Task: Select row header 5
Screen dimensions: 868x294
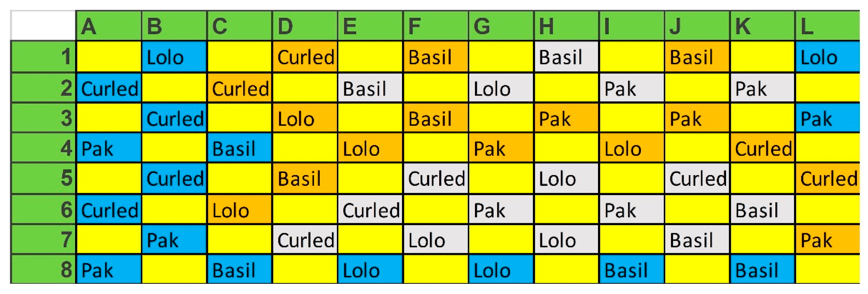Action: (44, 178)
